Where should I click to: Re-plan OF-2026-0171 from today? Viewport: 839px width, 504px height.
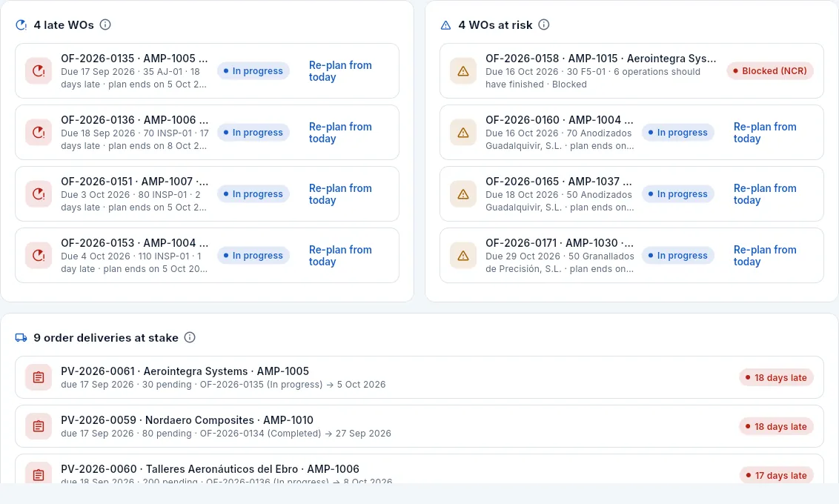(765, 256)
